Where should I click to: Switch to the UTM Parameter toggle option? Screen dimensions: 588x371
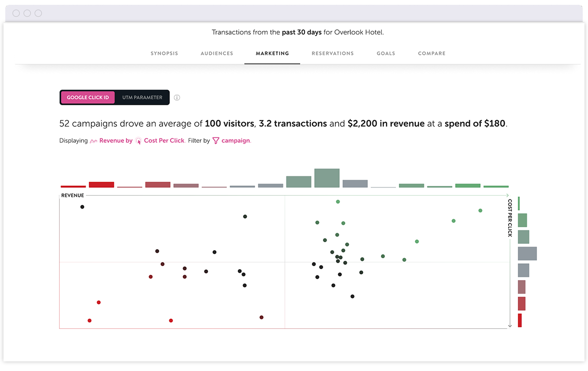[x=142, y=98]
